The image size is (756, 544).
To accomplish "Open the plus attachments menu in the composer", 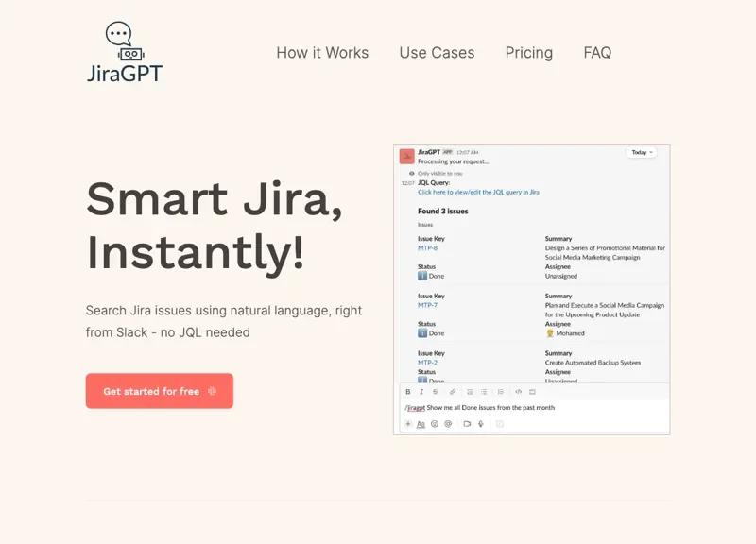I will [407, 422].
